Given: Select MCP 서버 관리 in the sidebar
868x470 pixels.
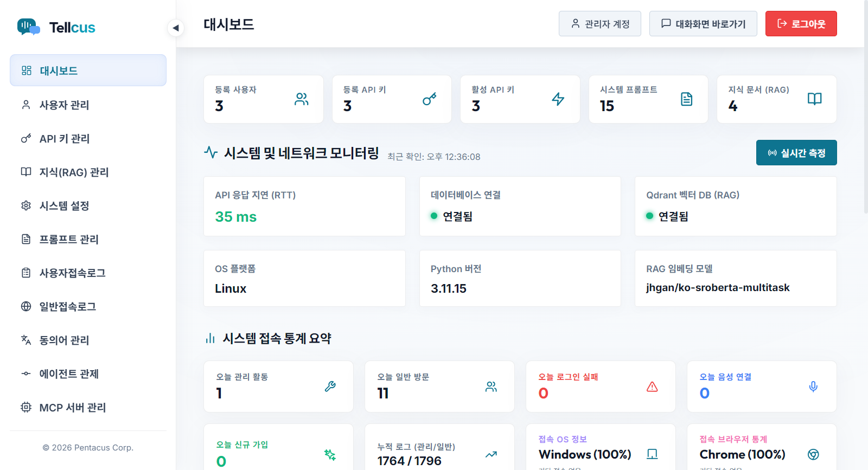Looking at the screenshot, I should coord(88,407).
